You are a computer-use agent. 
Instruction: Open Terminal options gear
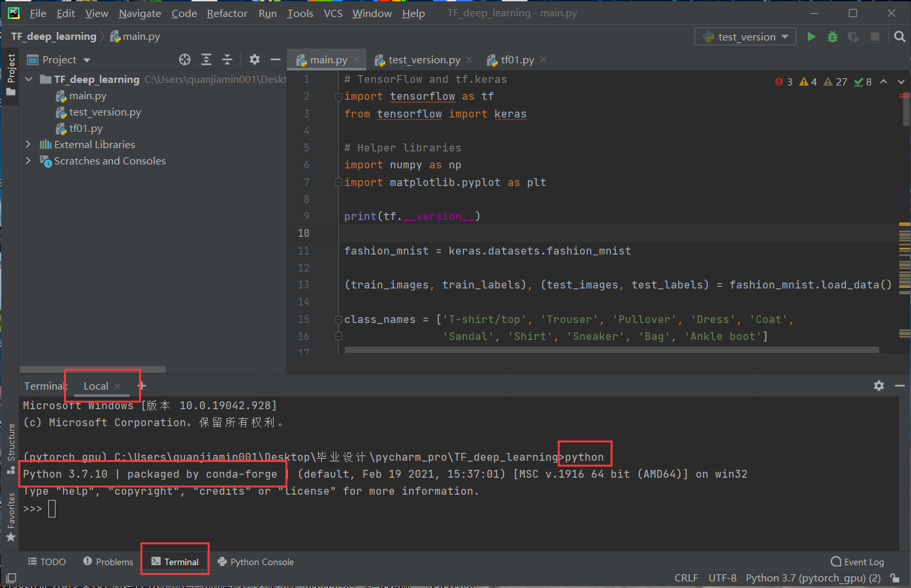click(879, 386)
